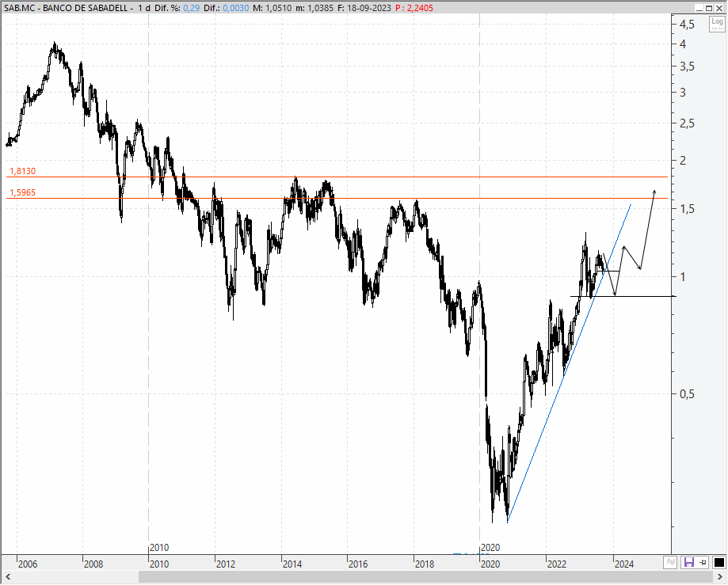Expand the double-chevron panel button

670,563
